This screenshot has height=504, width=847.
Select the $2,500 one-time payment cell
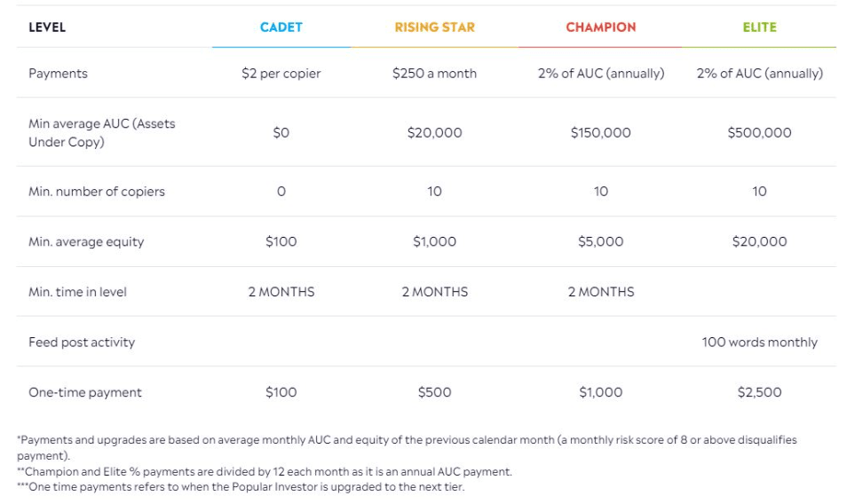coord(759,392)
